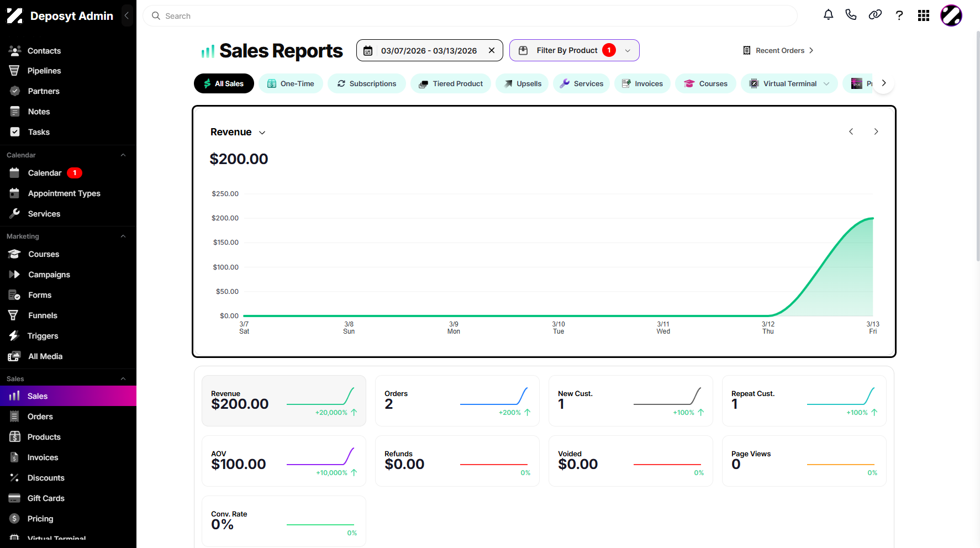980x548 pixels.
Task: Select the Voided summary card
Action: pos(631,461)
